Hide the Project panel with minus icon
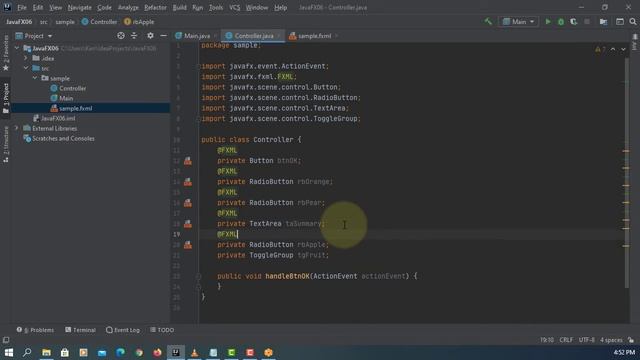Viewport: 640px width, 360px height. pyautogui.click(x=163, y=36)
